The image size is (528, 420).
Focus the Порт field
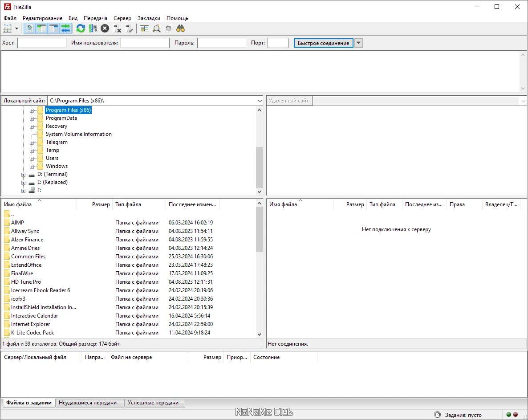click(278, 43)
